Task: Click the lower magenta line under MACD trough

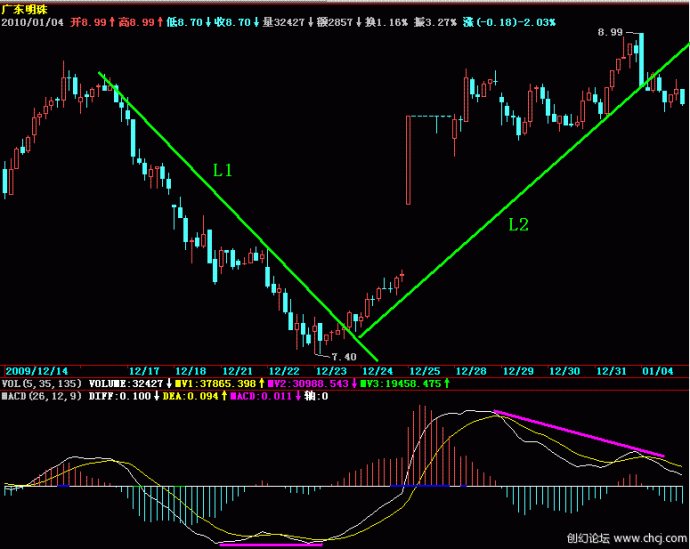Action: point(271,545)
